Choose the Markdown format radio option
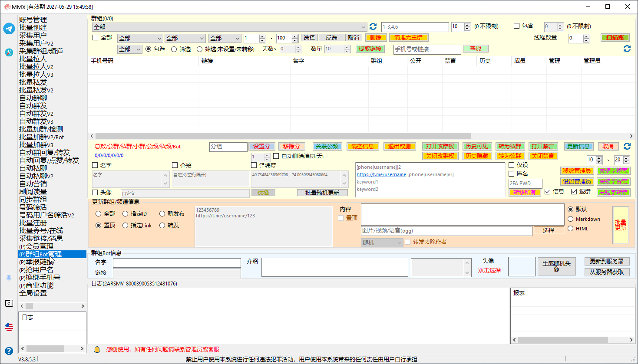The width and height of the screenshot is (638, 364). coord(571,219)
